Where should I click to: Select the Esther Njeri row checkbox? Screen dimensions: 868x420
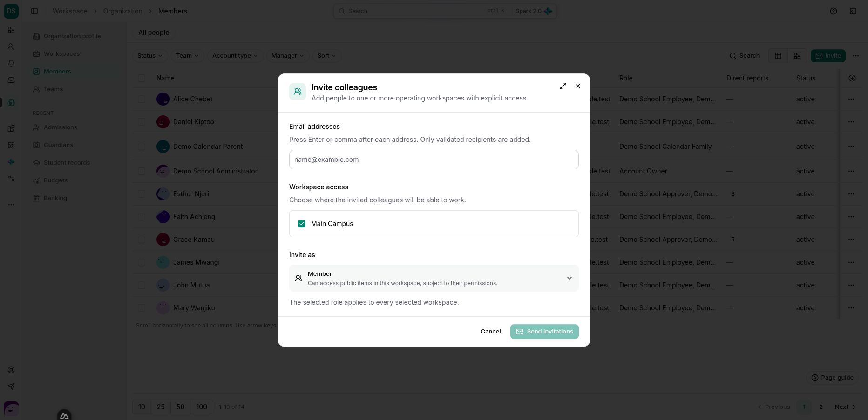point(142,194)
